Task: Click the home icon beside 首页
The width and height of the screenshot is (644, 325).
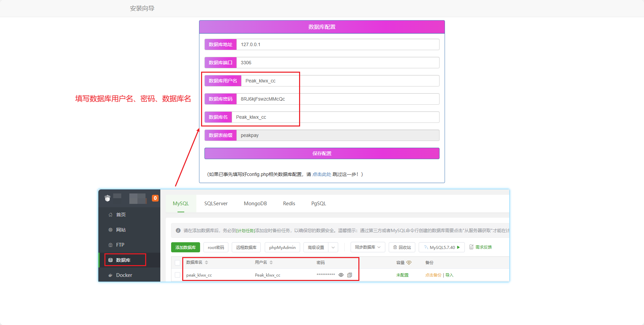Action: point(110,215)
